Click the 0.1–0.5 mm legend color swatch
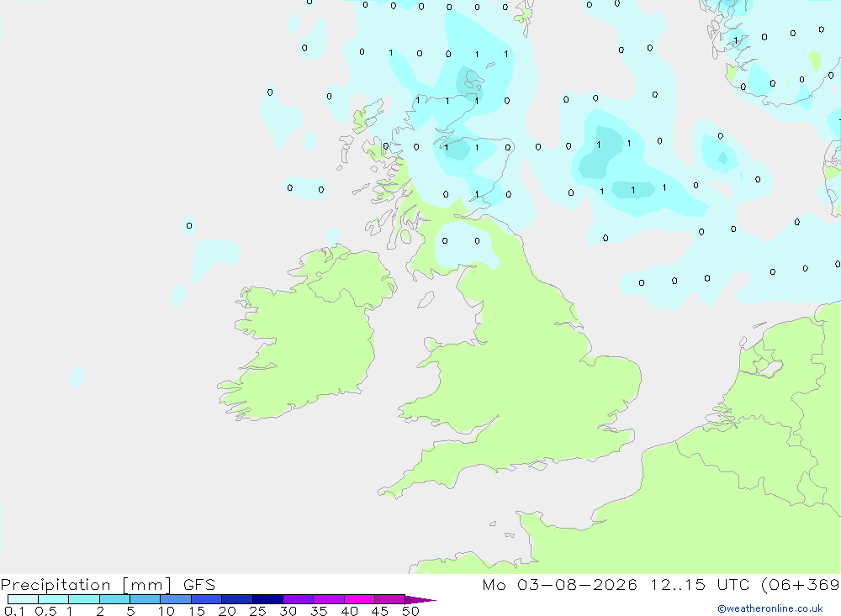Screen dimensions: 841x616 (x=23, y=599)
